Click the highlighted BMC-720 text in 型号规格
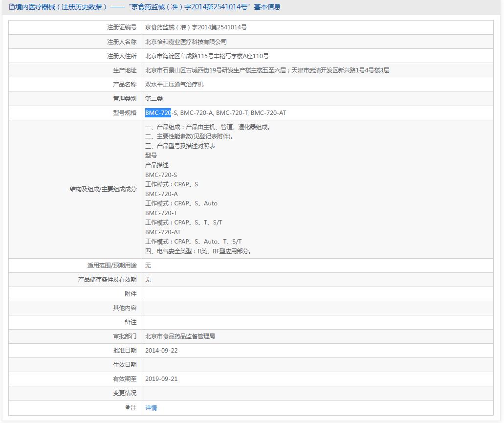The image size is (504, 423). (x=158, y=113)
